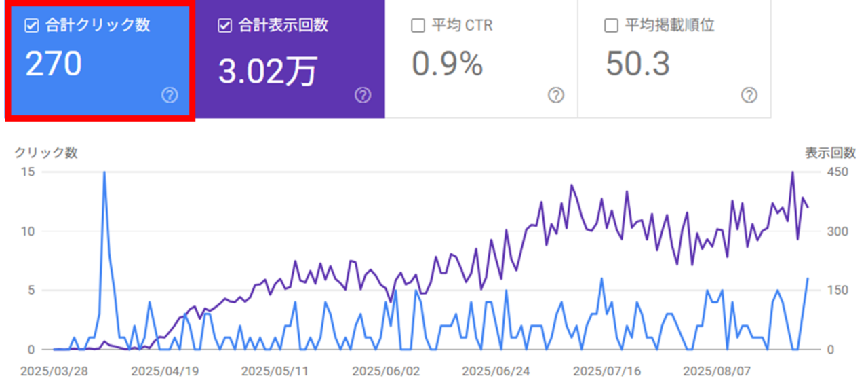Click the purple impressions peak near 450

(x=792, y=172)
